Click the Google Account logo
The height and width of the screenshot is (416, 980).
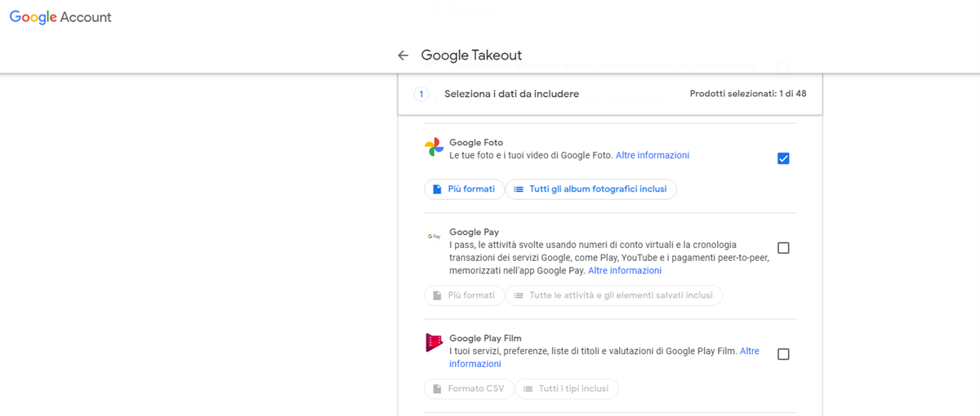coord(60,17)
